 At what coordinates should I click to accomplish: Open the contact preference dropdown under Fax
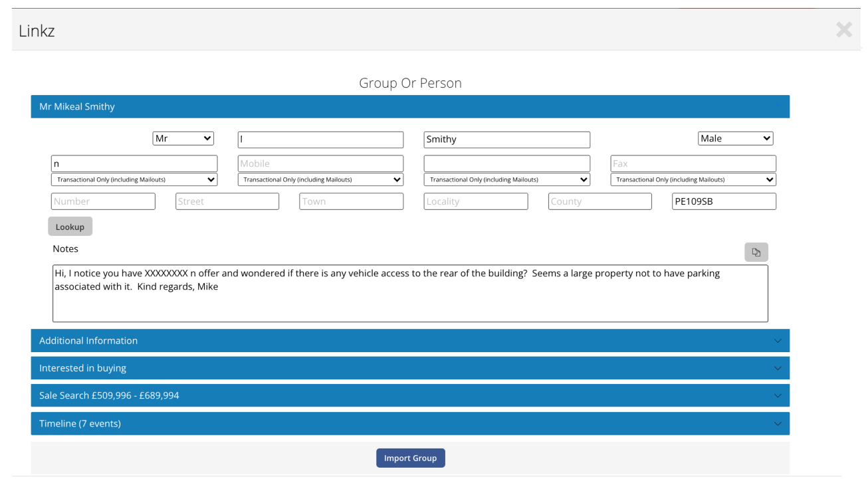(693, 179)
